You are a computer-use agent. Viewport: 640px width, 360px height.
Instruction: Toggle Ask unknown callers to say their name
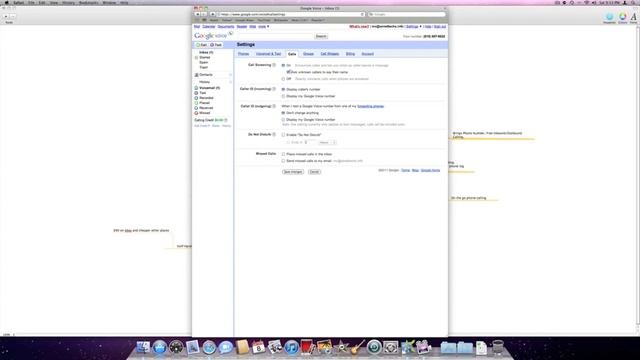point(289,72)
